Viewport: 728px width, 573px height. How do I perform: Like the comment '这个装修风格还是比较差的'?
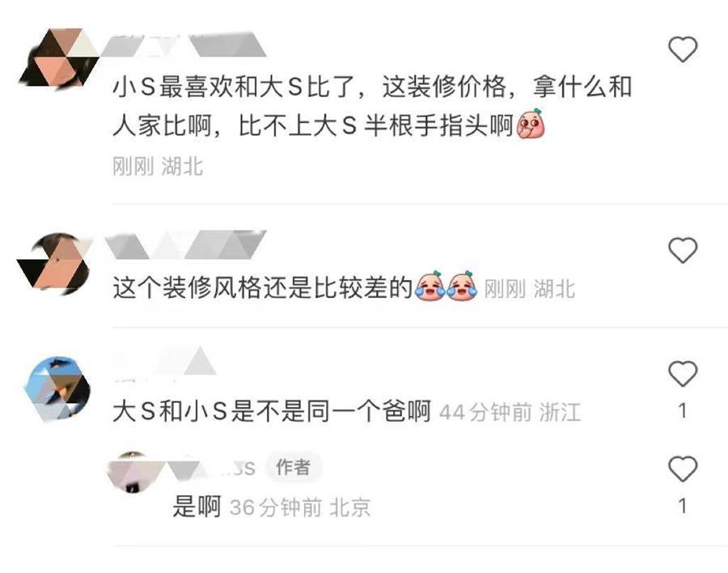pyautogui.click(x=683, y=250)
